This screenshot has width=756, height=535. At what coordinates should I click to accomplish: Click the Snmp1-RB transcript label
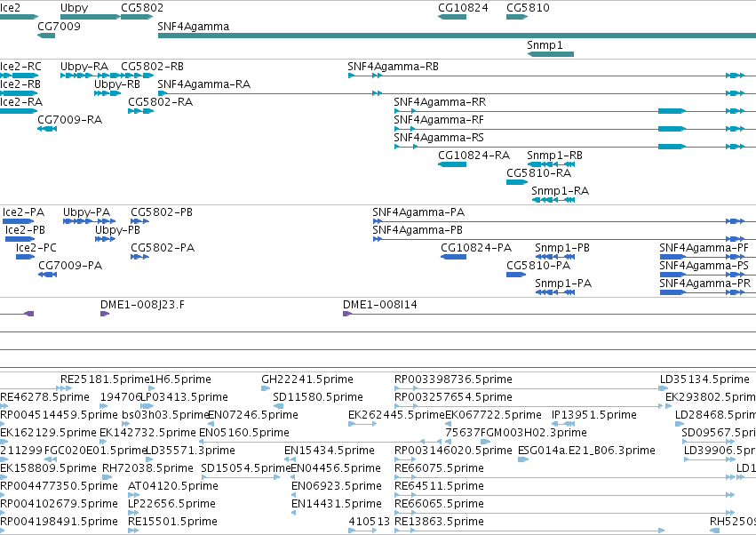[555, 156]
